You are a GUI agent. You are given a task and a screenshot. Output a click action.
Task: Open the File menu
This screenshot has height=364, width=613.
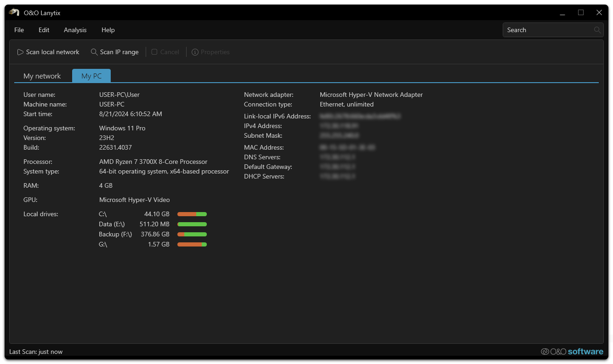pyautogui.click(x=19, y=30)
